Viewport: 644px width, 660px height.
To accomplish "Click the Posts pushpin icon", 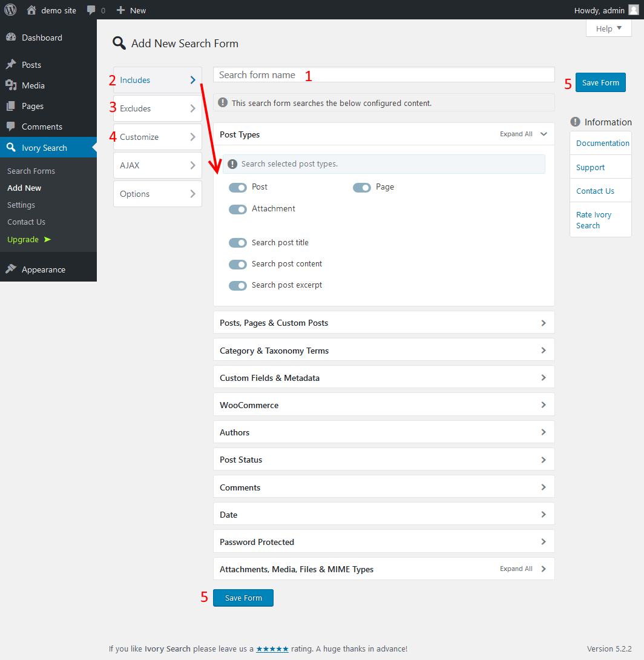I will [11, 64].
